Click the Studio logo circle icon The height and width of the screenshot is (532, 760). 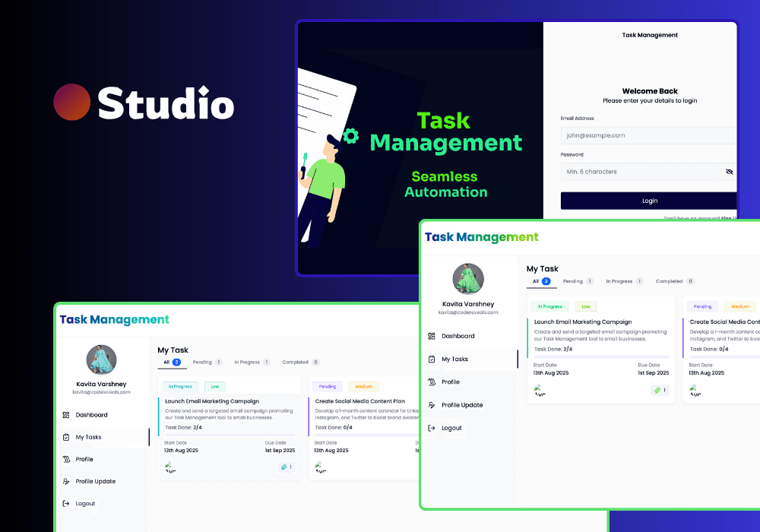tap(71, 103)
